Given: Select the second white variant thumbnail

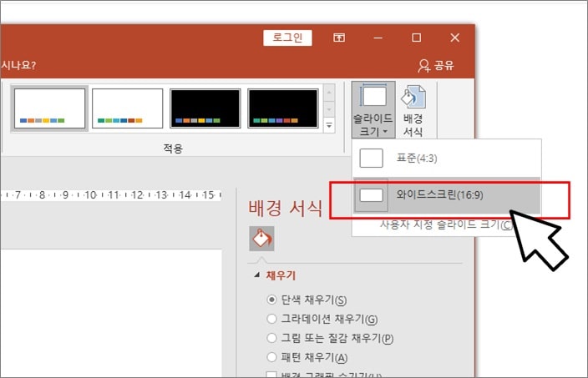Looking at the screenshot, I should tap(128, 108).
